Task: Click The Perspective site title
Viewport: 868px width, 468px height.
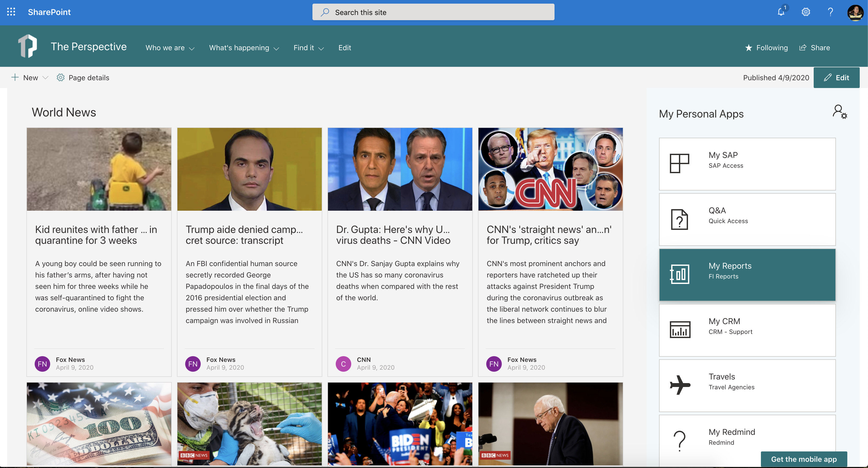Action: tap(89, 47)
